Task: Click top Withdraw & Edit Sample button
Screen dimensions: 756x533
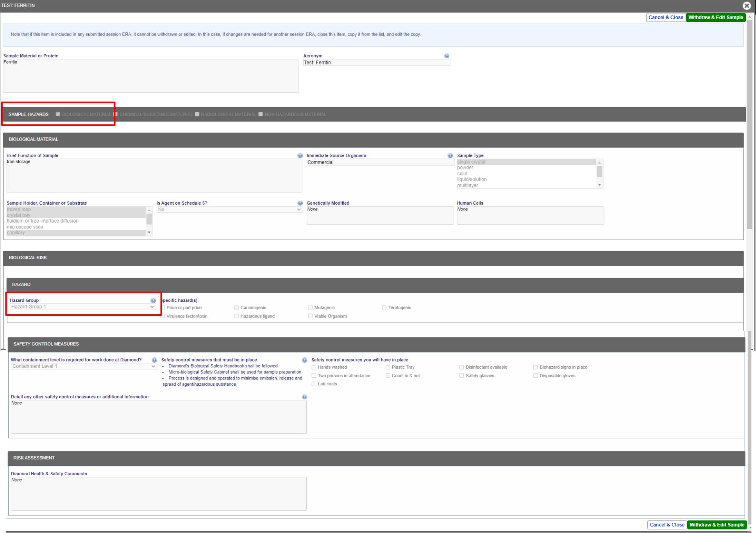Action: (x=715, y=18)
